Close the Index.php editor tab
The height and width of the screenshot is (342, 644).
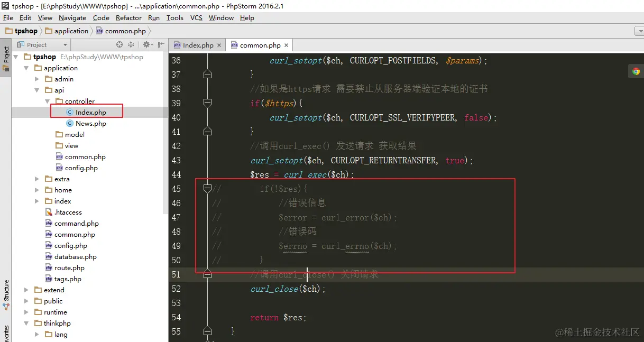point(219,45)
